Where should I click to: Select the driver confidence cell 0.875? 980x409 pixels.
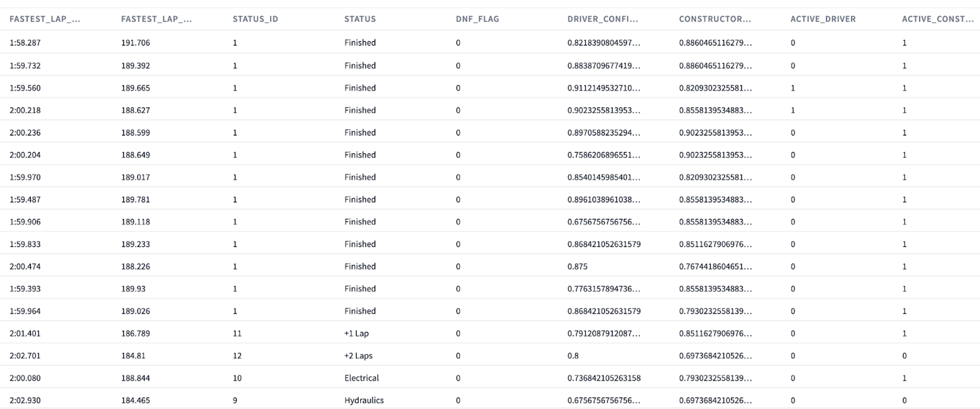coord(577,266)
